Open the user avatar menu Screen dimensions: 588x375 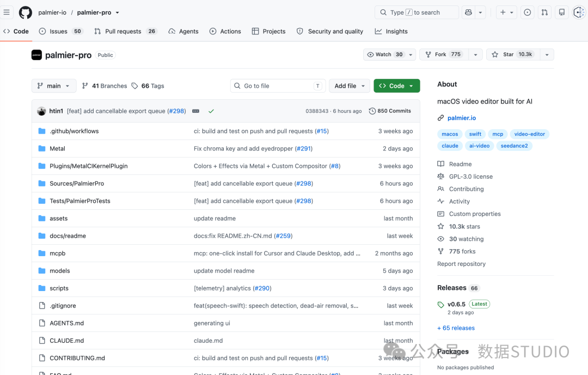pyautogui.click(x=579, y=13)
